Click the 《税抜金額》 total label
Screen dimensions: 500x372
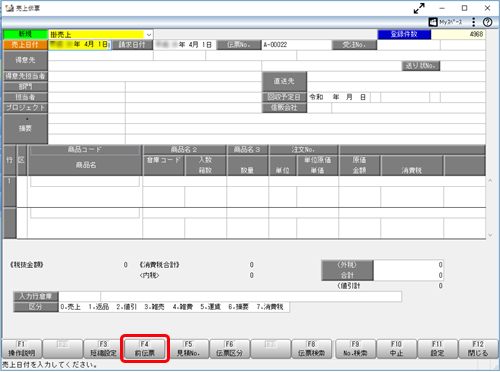(27, 265)
